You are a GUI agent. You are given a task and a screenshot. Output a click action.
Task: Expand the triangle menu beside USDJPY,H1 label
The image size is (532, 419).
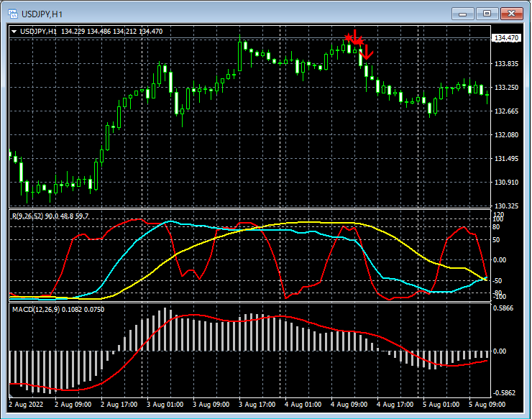(14, 31)
